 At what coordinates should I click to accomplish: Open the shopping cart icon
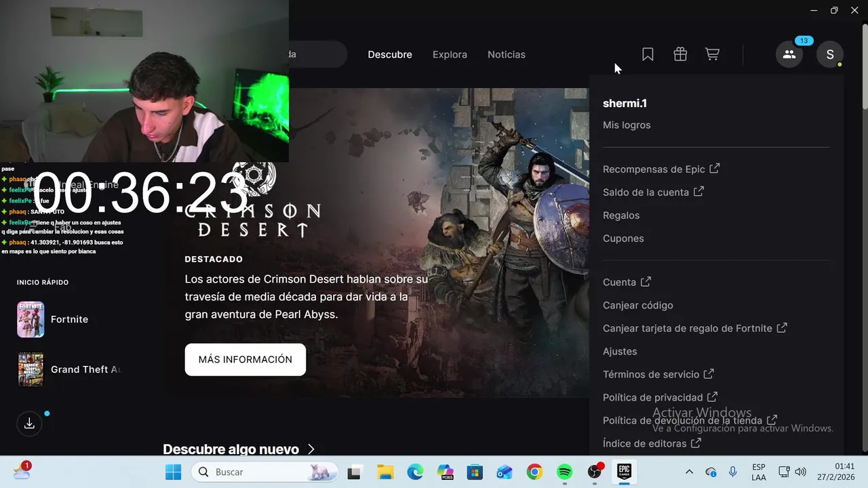pos(712,54)
